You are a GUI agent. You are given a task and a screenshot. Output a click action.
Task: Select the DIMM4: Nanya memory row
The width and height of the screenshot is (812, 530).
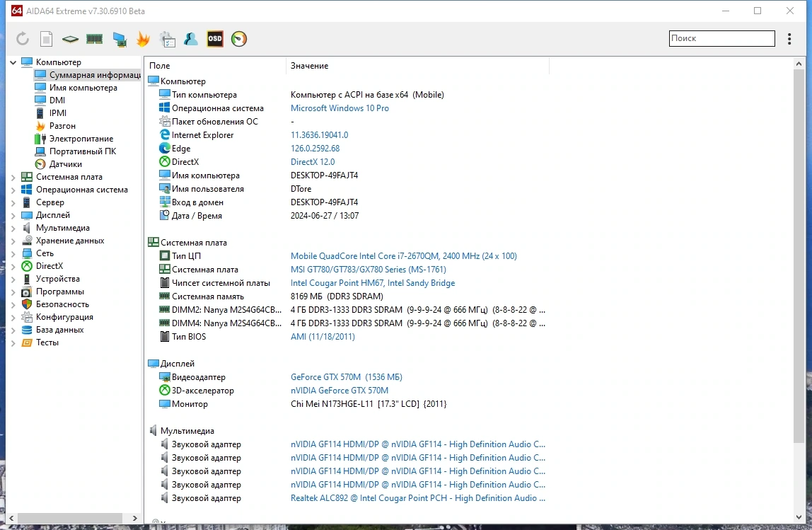click(347, 323)
